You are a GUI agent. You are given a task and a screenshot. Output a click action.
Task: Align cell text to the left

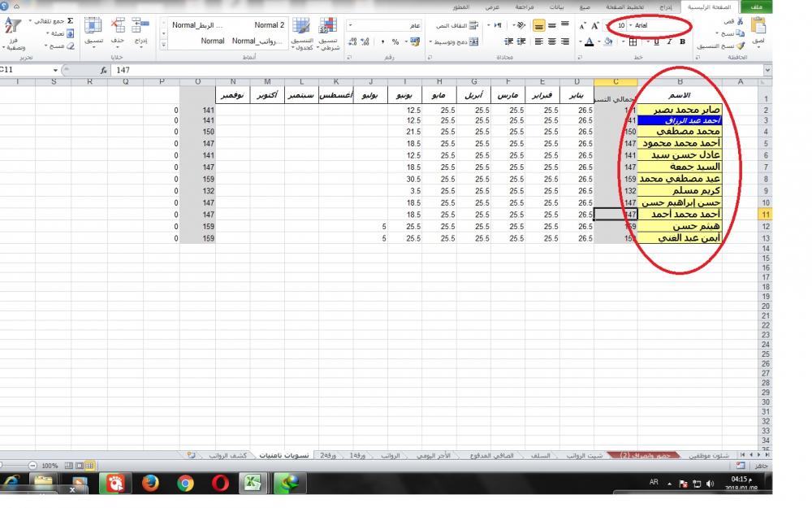tap(539, 41)
